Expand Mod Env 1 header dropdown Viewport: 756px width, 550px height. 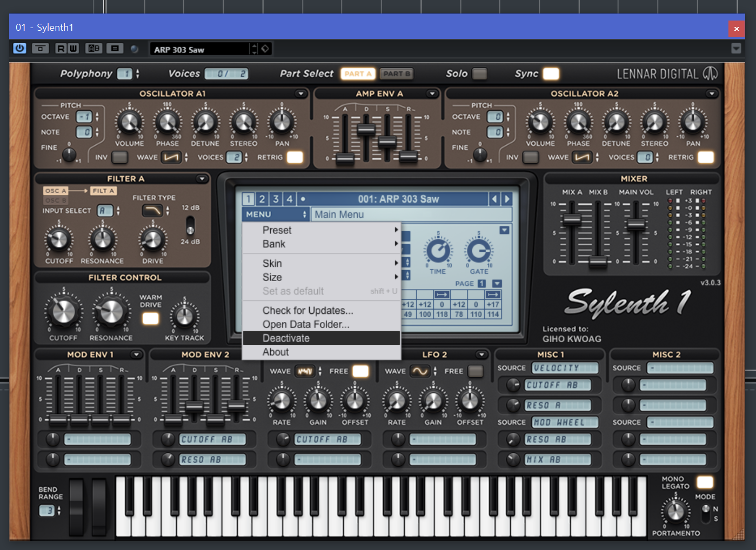click(136, 355)
